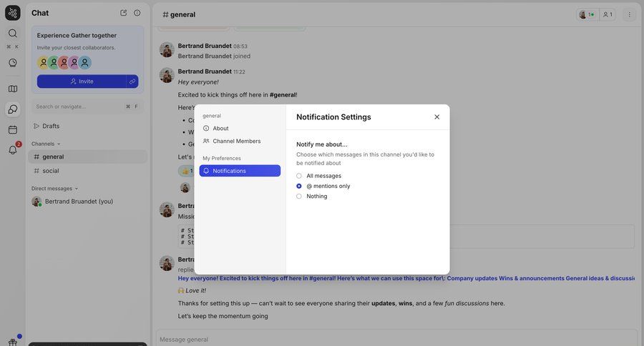Screen dimensions: 644x346
Task: Open search from the left sidebar magnifier
Action: (x=13, y=34)
